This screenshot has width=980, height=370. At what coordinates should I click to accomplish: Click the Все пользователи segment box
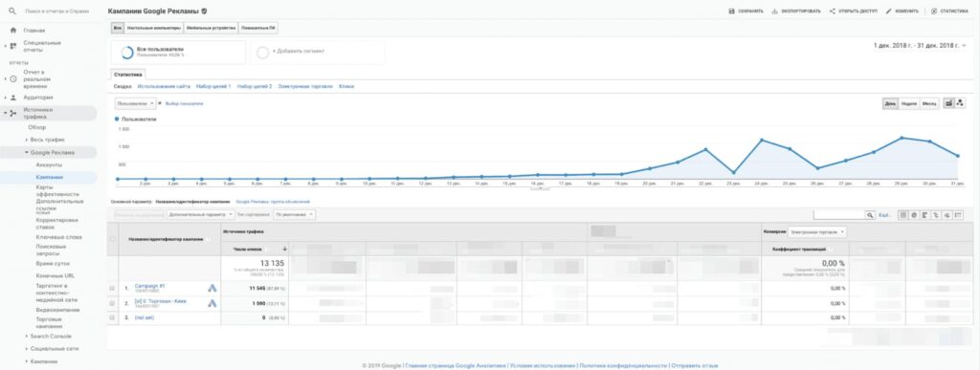[178, 53]
